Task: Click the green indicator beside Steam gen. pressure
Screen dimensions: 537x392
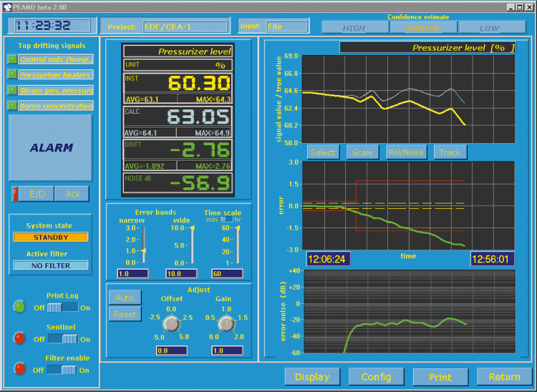Action: click(x=12, y=91)
